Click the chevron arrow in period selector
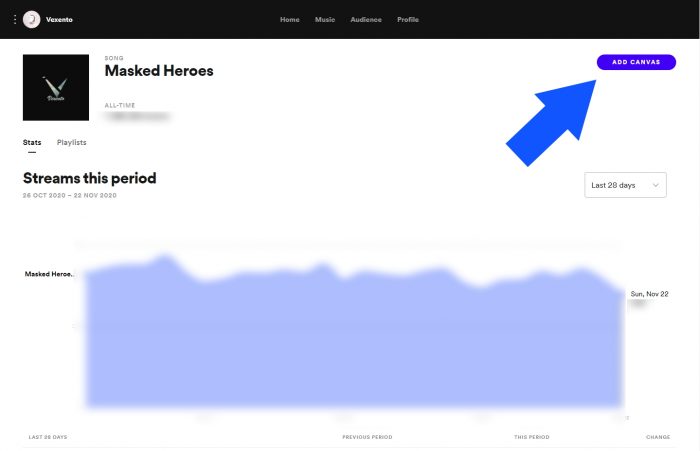The height and width of the screenshot is (451, 700). 656,185
